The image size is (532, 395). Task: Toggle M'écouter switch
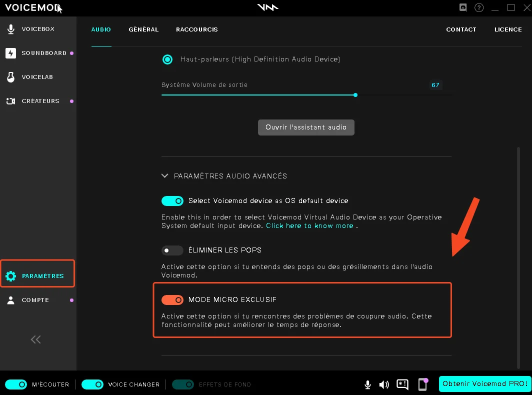click(x=16, y=384)
